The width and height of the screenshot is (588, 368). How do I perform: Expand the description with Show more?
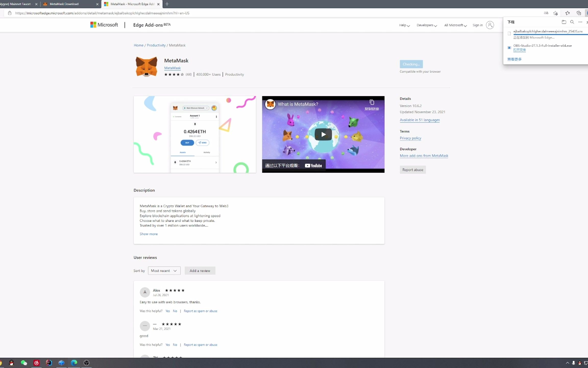coord(149,234)
